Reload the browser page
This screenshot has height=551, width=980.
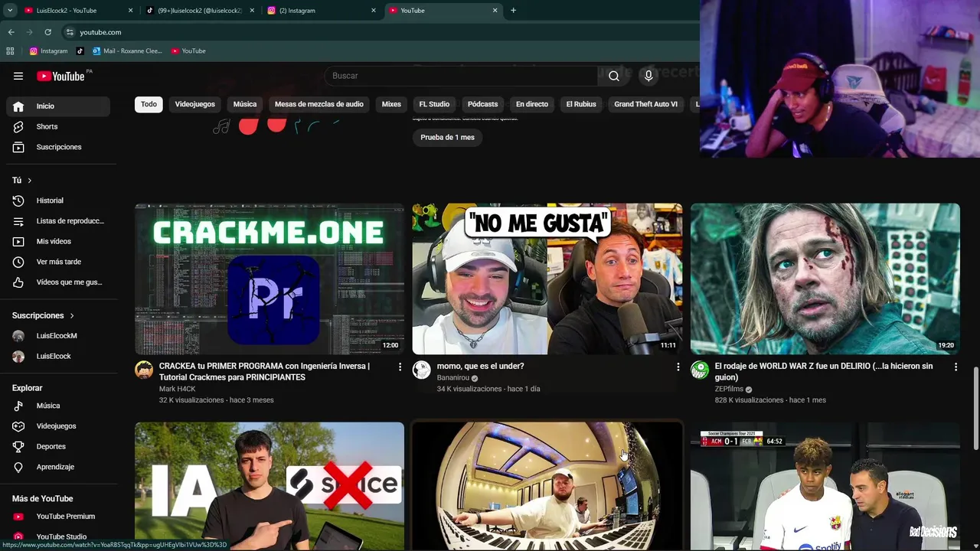point(47,32)
